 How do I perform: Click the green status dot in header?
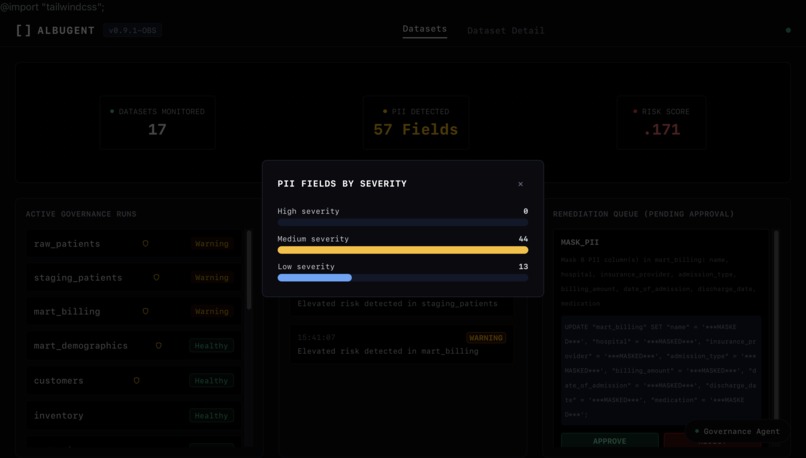788,30
